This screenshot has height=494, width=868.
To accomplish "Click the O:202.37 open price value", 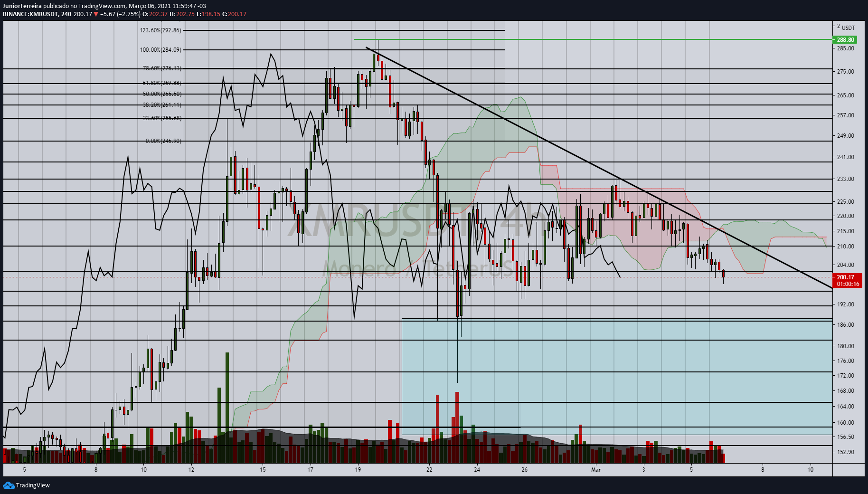I will point(155,14).
